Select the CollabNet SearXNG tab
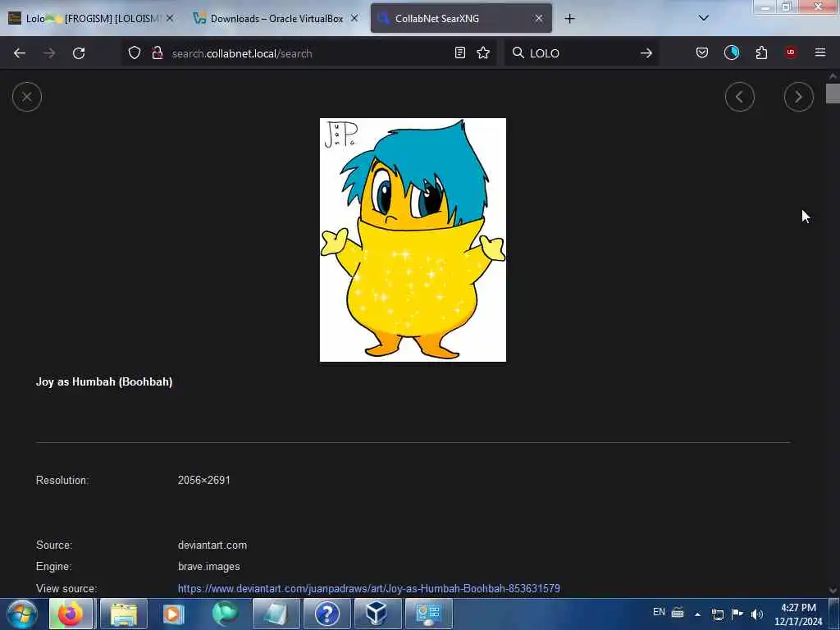 461,19
